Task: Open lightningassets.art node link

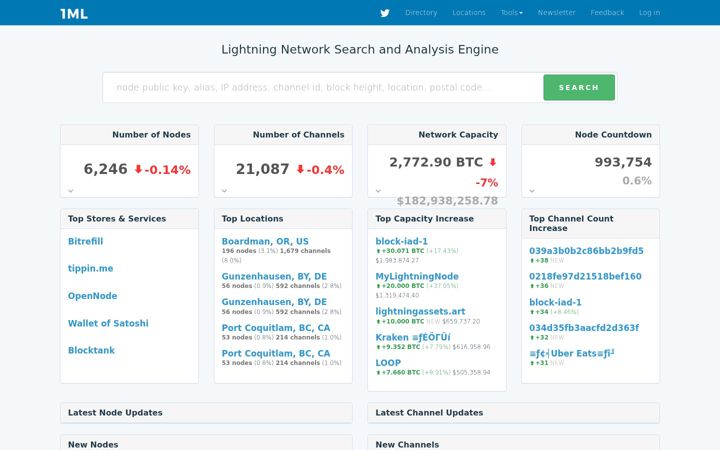Action: point(420,311)
